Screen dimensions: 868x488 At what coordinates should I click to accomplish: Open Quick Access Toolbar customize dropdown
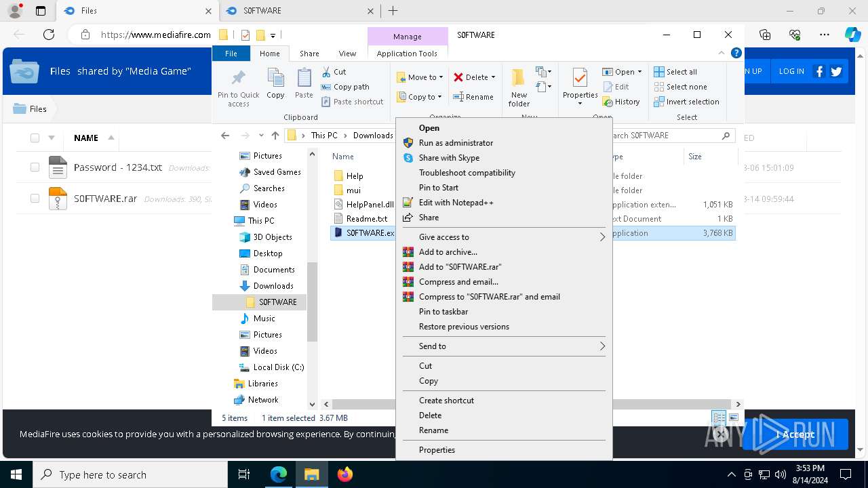click(273, 35)
